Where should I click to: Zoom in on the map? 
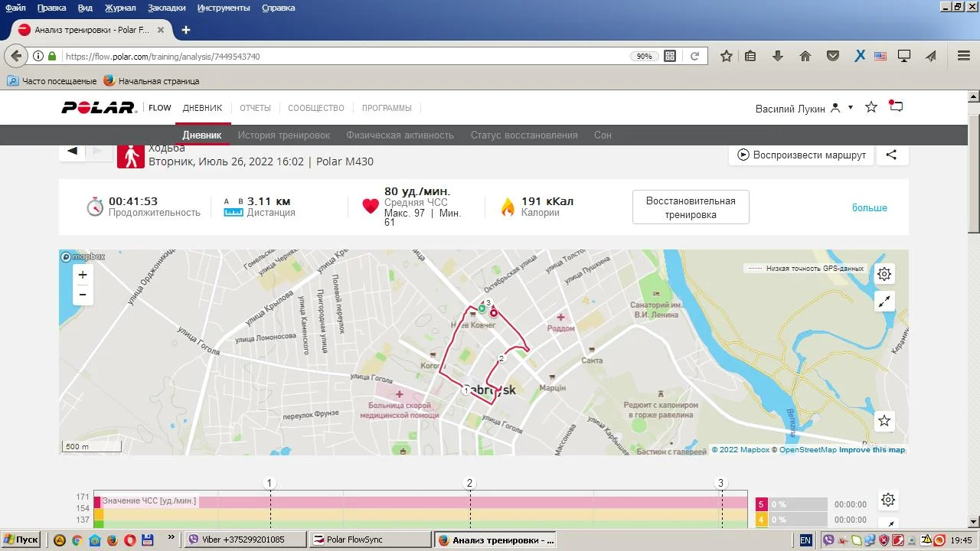83,275
